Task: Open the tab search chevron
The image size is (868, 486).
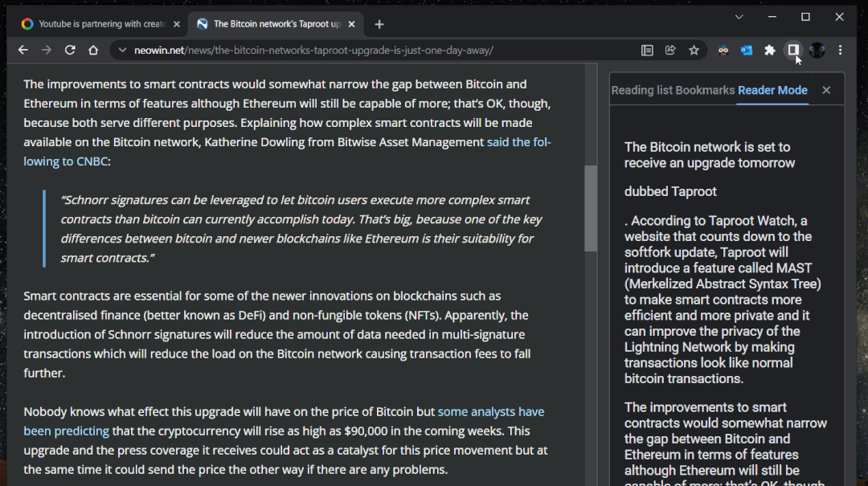Action: [739, 16]
